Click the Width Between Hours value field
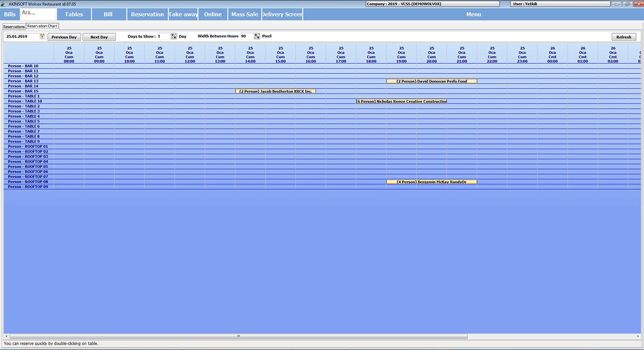Image resolution: width=644 pixels, height=350 pixels. pyautogui.click(x=247, y=36)
